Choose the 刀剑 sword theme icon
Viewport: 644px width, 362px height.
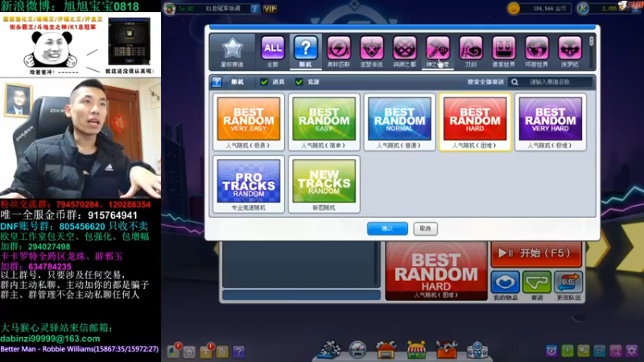click(x=471, y=51)
